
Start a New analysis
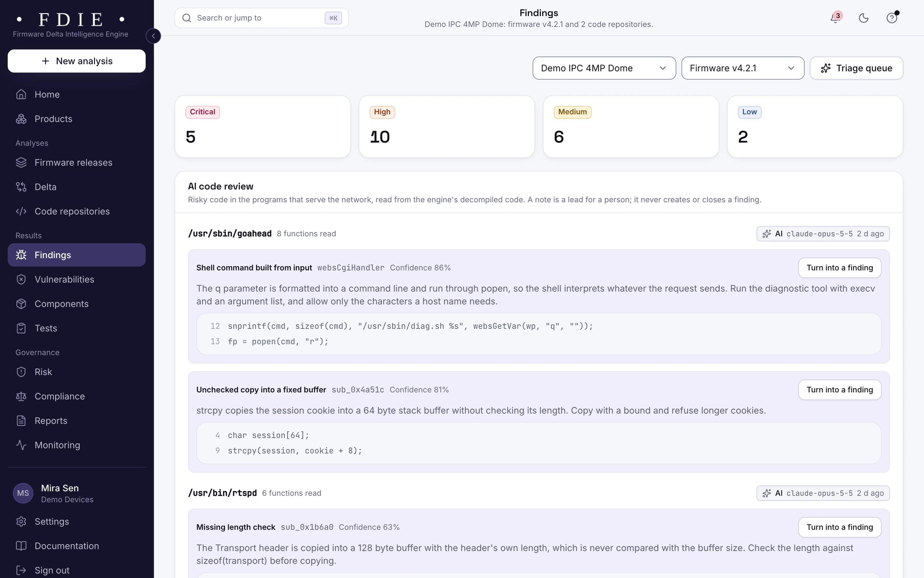click(x=77, y=61)
